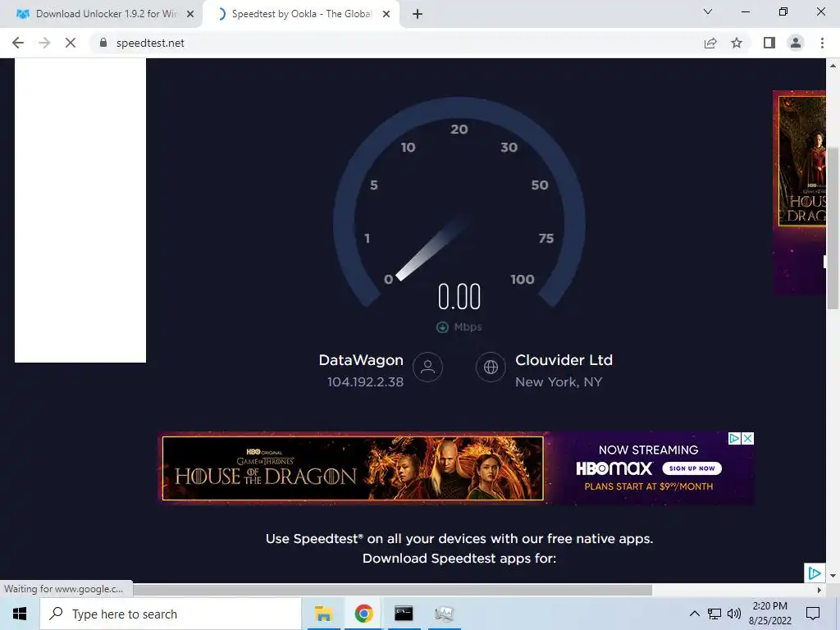Stop loading the speedtest page
This screenshot has width=840, height=630.
point(71,43)
